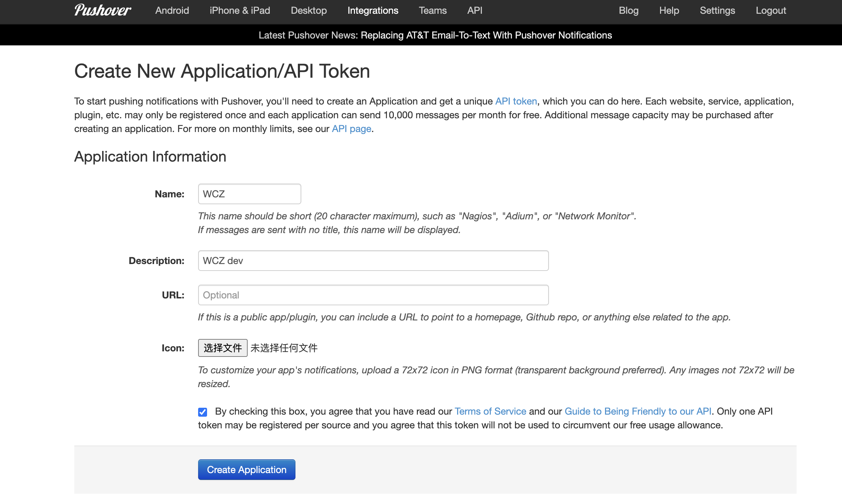The image size is (842, 504).
Task: Focus the Name input field
Action: [x=249, y=194]
